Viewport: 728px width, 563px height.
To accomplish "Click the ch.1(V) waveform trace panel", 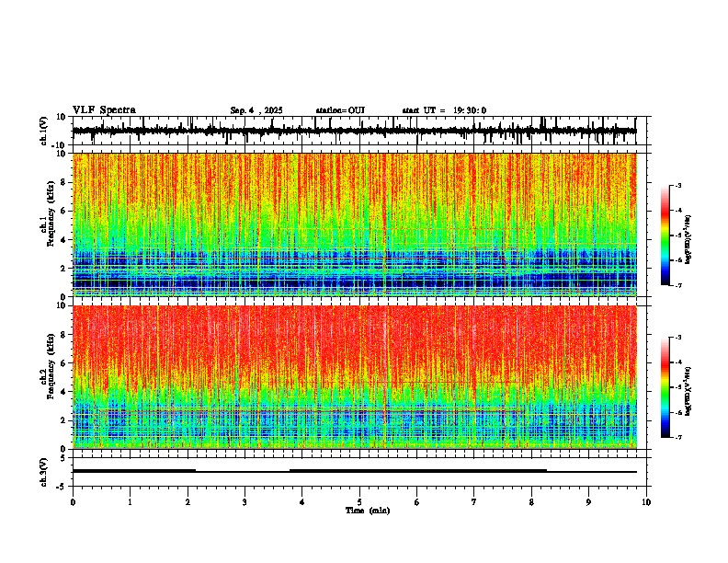I will click(x=359, y=131).
